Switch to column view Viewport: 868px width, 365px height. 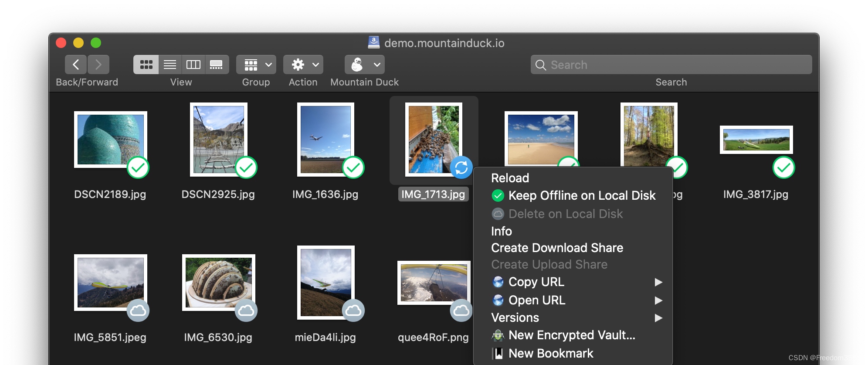coord(193,65)
